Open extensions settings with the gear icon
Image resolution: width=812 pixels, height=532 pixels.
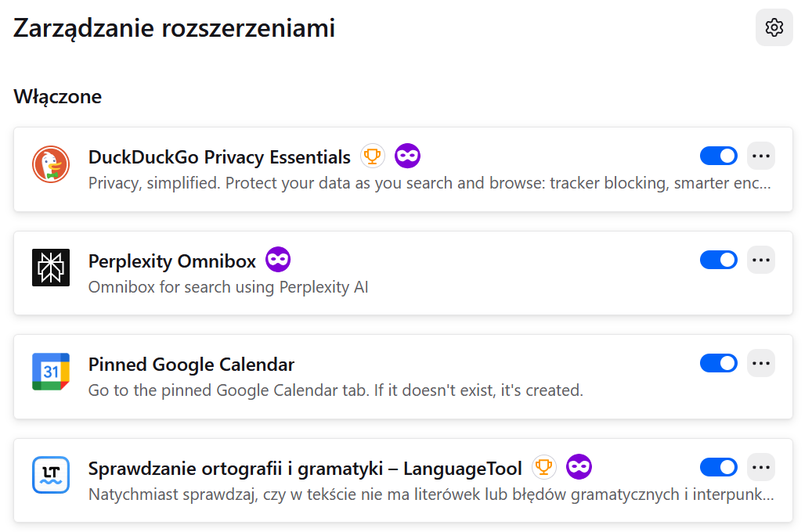click(x=774, y=27)
